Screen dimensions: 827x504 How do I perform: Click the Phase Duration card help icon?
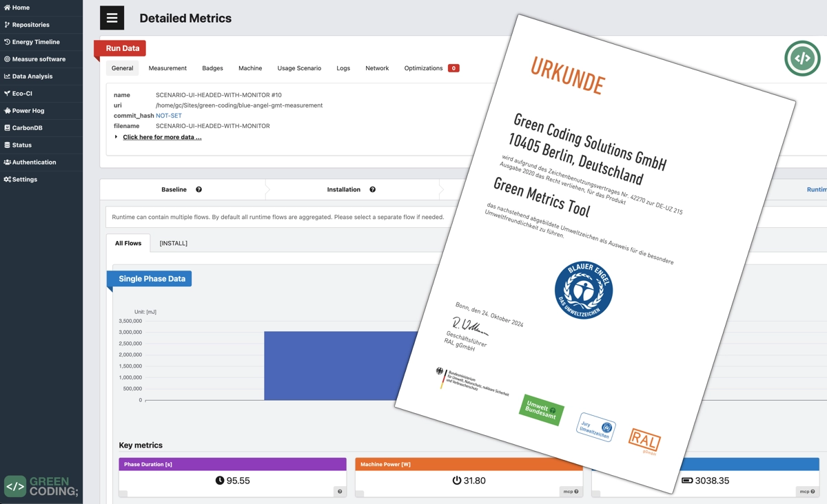click(x=340, y=492)
